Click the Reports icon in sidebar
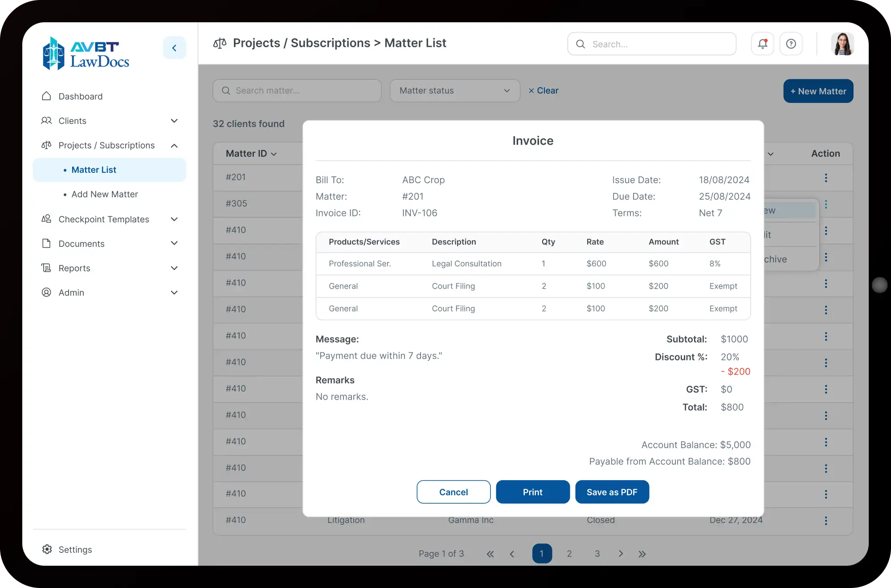891x588 pixels. pos(46,268)
